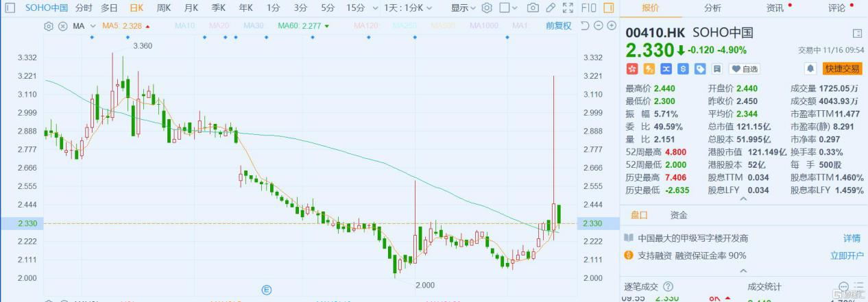This screenshot has width=868, height=302.
Task: Select the 5分 five-minute chart
Action: tap(328, 8)
